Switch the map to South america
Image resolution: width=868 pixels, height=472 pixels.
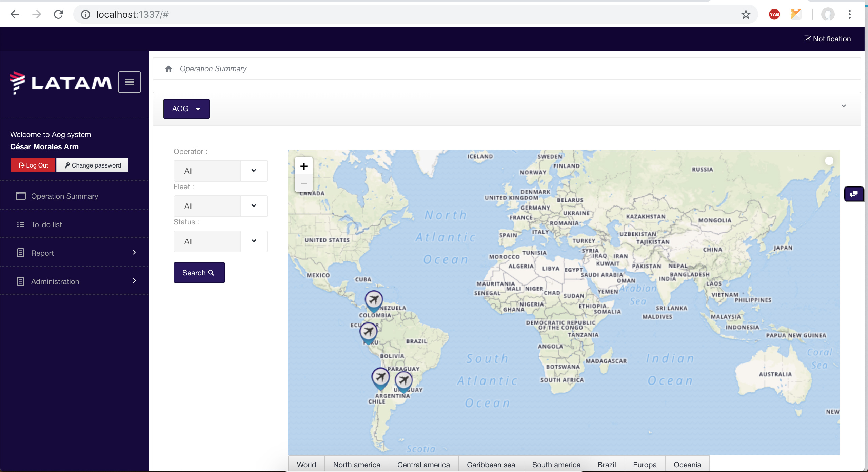tap(556, 465)
